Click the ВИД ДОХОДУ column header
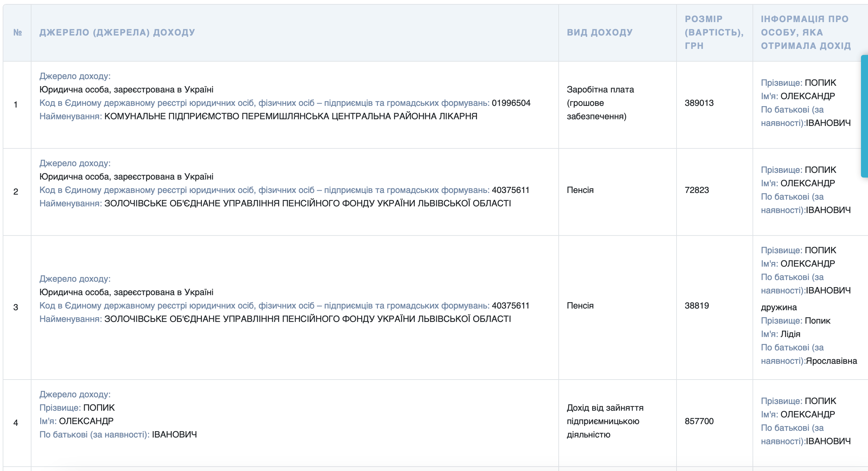The width and height of the screenshot is (868, 471). pyautogui.click(x=600, y=32)
